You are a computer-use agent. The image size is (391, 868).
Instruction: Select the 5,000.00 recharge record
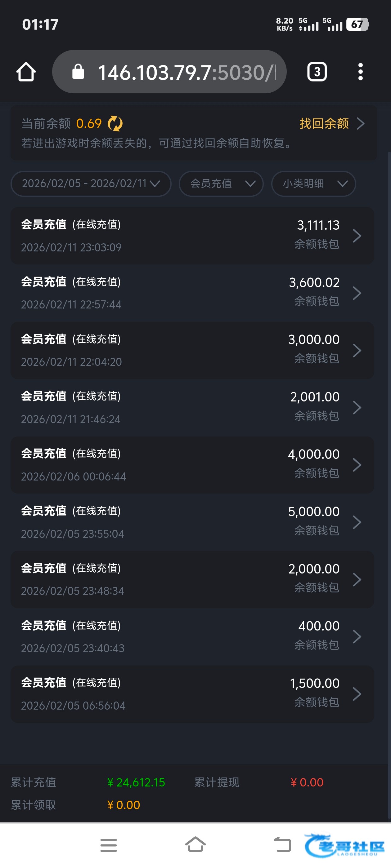192,522
